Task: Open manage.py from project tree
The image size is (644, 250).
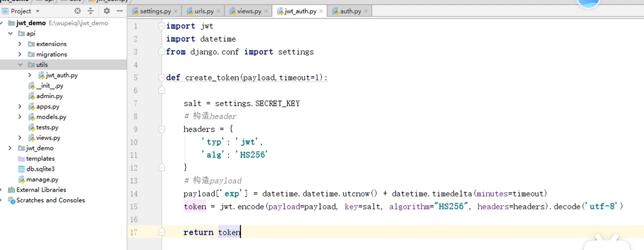Action: [42, 179]
